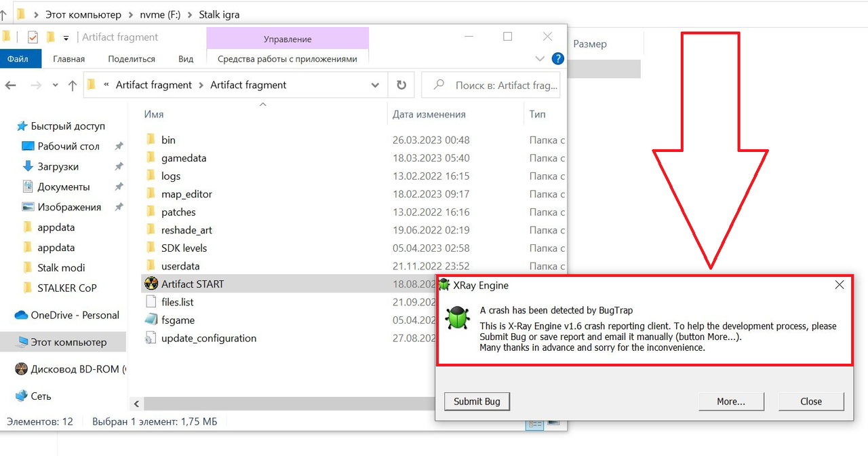Image resolution: width=868 pixels, height=456 pixels.
Task: Select the map_editor folder
Action: tap(186, 194)
